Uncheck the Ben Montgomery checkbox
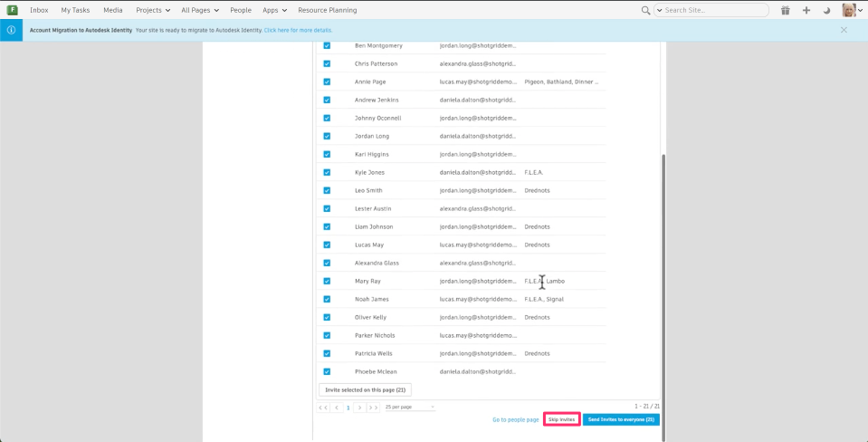Viewport: 868px width, 442px height. pos(327,45)
